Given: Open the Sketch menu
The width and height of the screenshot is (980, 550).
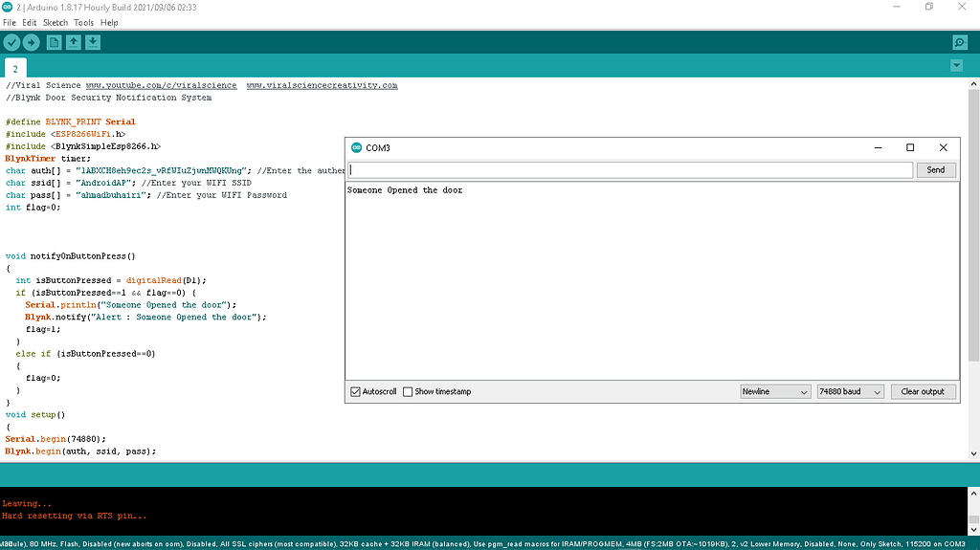Looking at the screenshot, I should pyautogui.click(x=56, y=22).
